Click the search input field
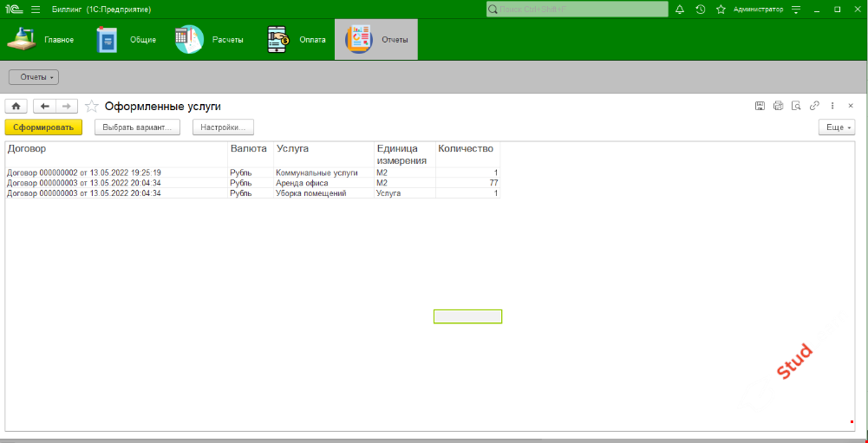Viewport: 868px width, 443px height. 578,10
